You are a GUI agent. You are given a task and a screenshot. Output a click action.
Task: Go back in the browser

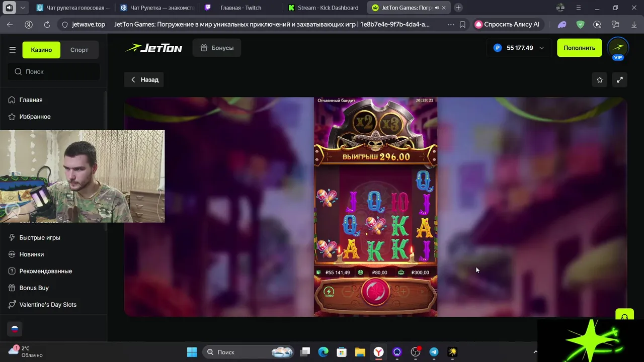click(10, 24)
